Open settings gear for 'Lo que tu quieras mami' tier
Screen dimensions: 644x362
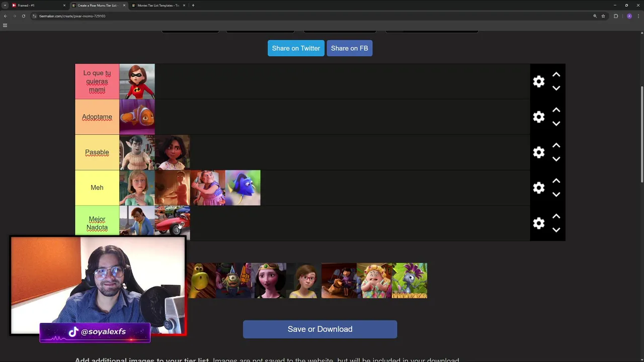539,81
